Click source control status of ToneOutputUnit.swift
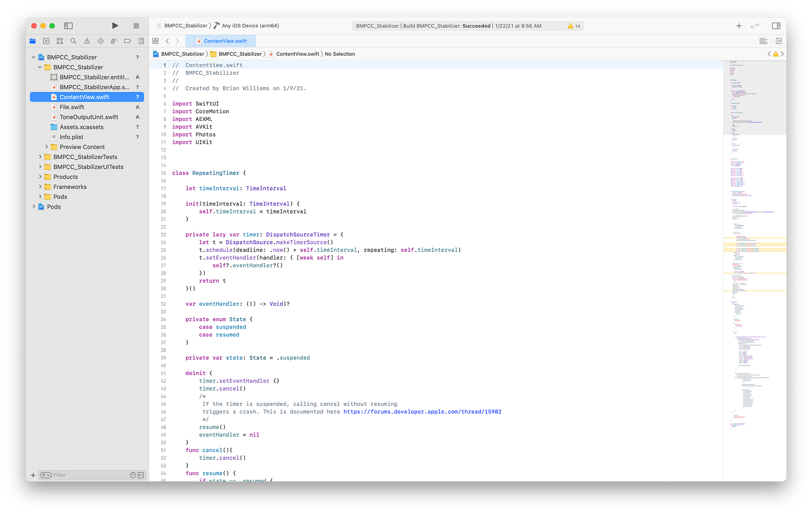The width and height of the screenshot is (812, 515). tap(137, 117)
